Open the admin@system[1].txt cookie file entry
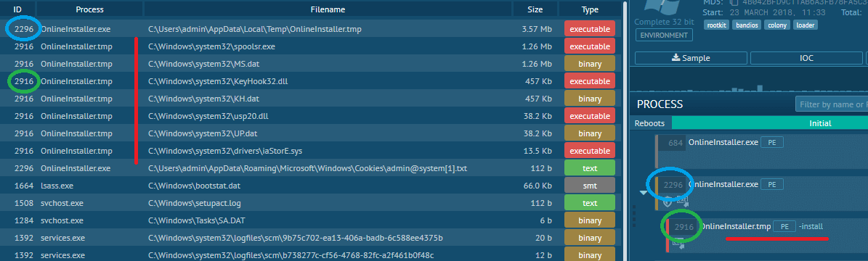 (308, 168)
